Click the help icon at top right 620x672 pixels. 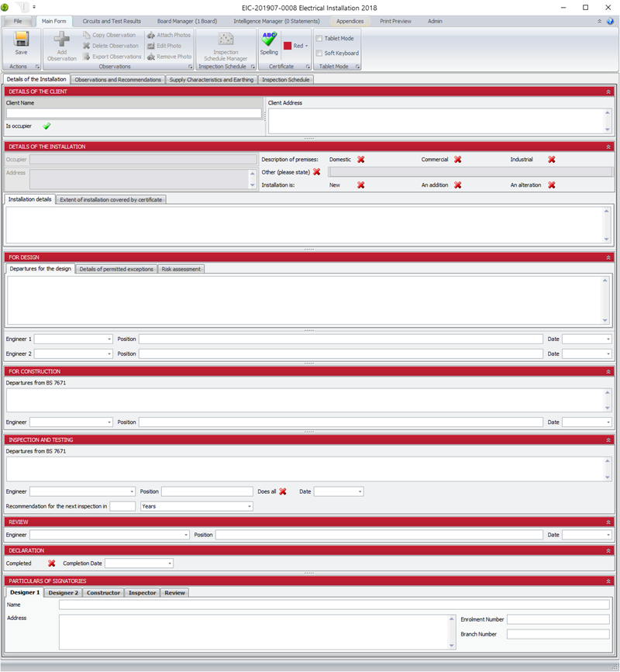610,21
